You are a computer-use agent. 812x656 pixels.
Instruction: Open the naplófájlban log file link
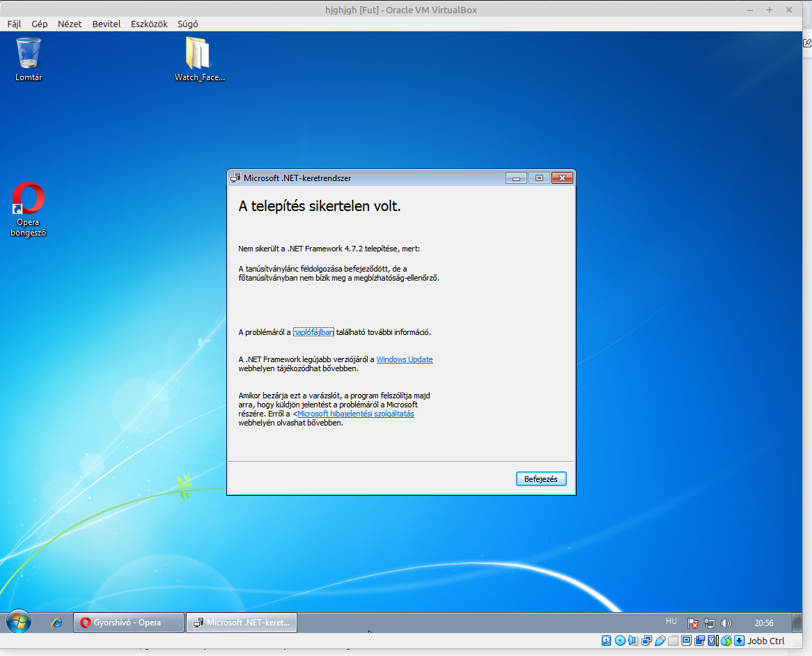click(x=313, y=332)
